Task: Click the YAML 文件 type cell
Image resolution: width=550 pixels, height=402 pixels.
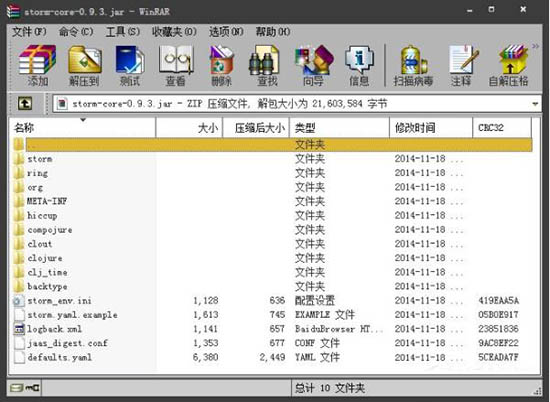Action: 317,357
